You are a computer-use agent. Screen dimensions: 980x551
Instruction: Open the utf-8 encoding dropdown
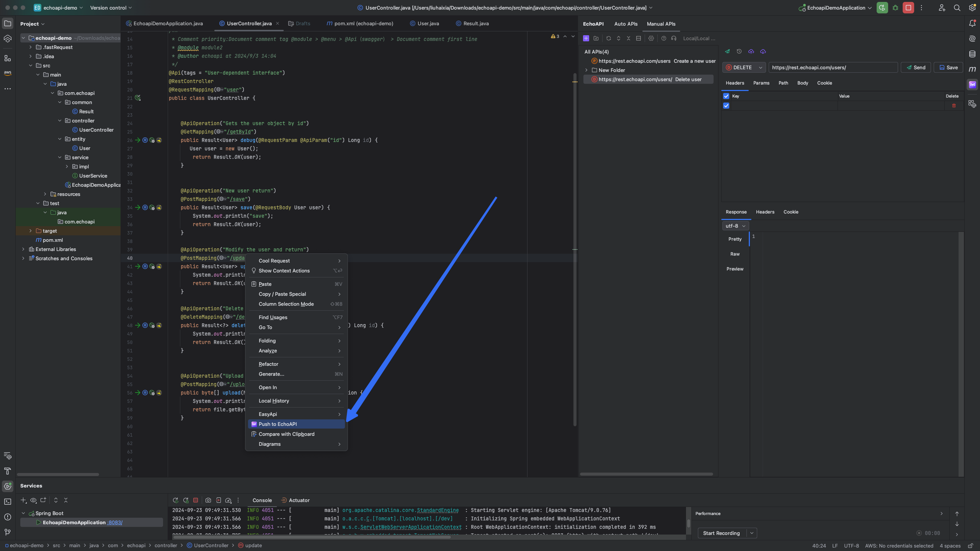click(x=735, y=226)
